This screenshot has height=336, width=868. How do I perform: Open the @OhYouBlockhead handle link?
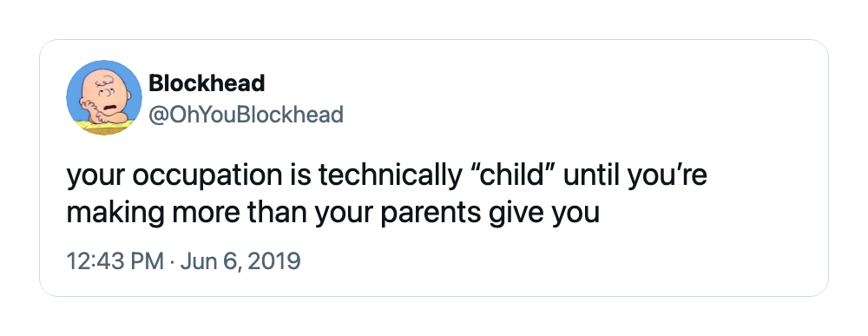point(247,115)
